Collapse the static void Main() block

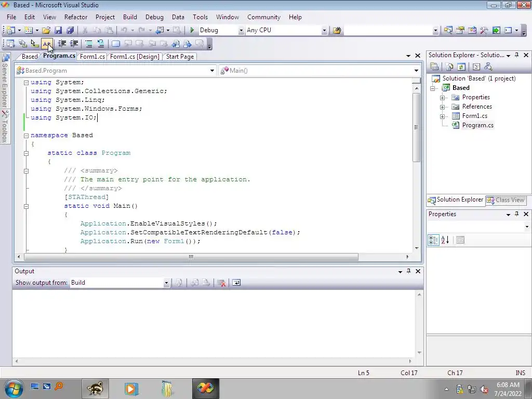coord(26,206)
